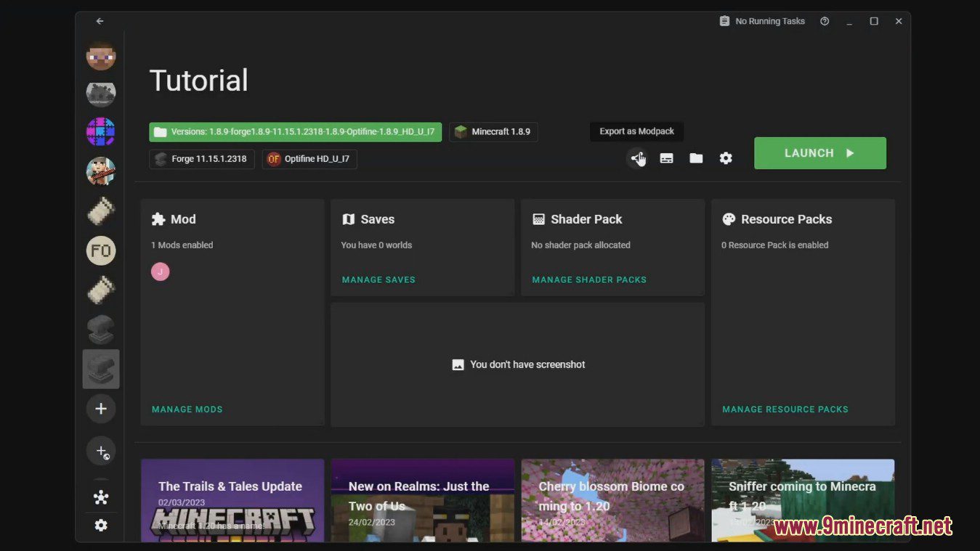Maximize the launcher window
Viewport: 980px width, 551px height.
874,21
